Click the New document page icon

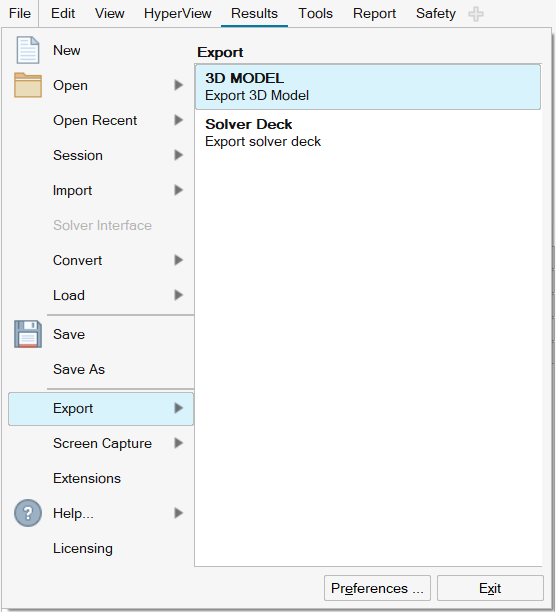(x=28, y=50)
